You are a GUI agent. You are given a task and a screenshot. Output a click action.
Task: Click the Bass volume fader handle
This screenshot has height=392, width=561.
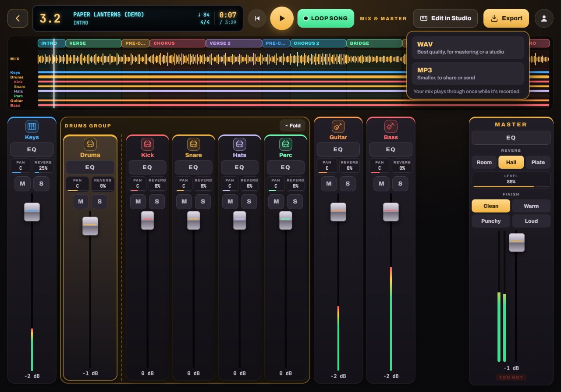(x=391, y=212)
